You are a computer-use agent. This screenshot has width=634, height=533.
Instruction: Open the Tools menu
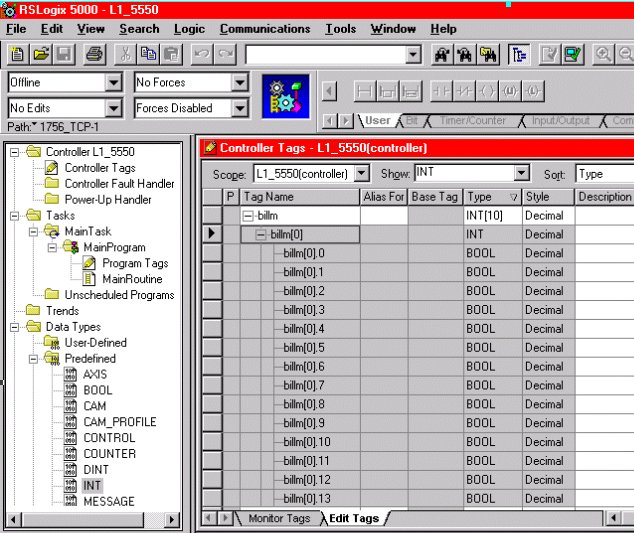point(341,29)
